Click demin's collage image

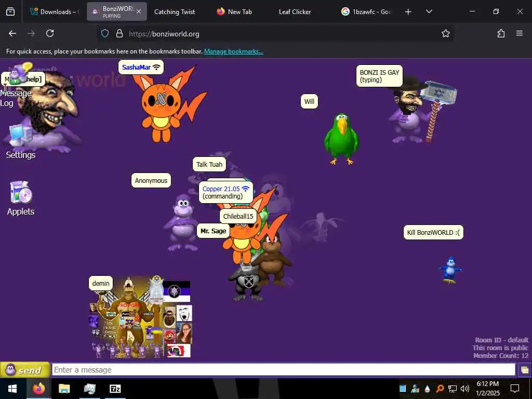[x=140, y=317]
